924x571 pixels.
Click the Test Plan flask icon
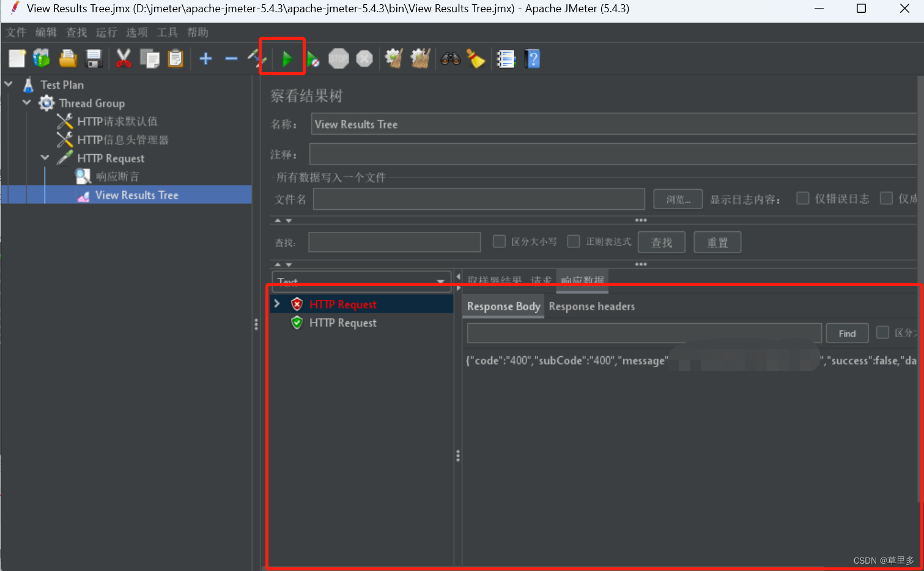pos(28,84)
